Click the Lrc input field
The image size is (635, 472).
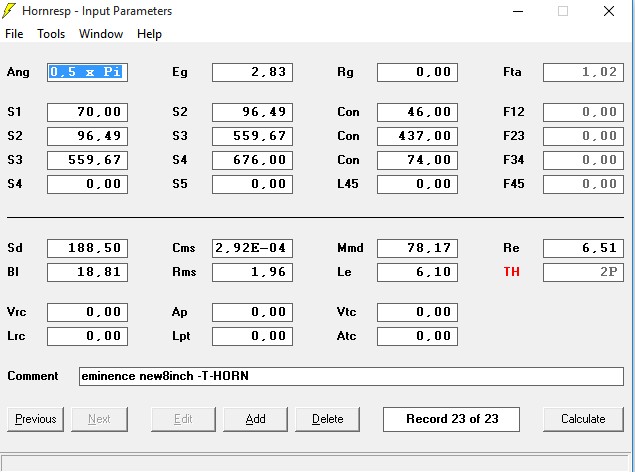[87, 336]
